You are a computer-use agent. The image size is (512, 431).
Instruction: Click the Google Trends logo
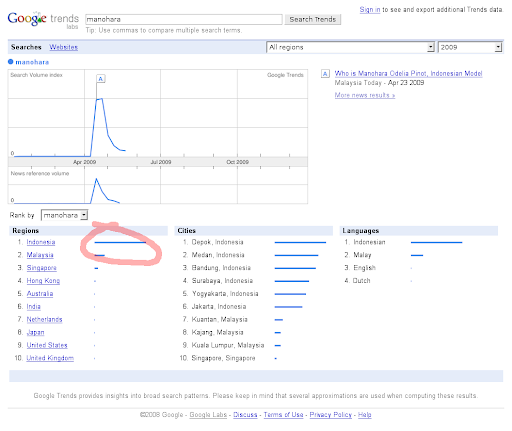pyautogui.click(x=43, y=20)
